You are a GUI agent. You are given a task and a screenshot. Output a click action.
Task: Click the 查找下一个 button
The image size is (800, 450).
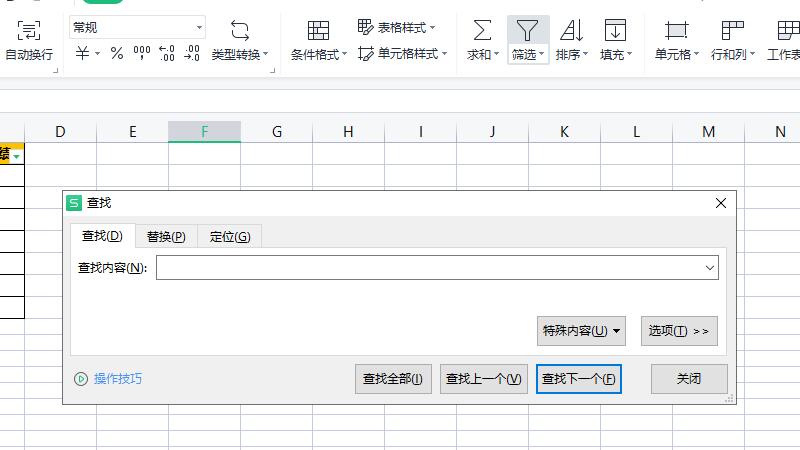579,379
